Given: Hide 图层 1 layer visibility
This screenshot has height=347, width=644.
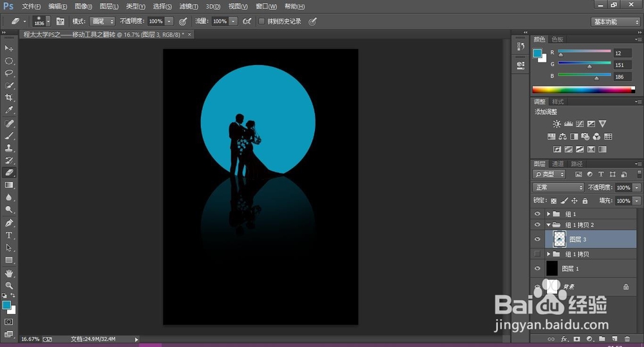Looking at the screenshot, I should (x=537, y=268).
